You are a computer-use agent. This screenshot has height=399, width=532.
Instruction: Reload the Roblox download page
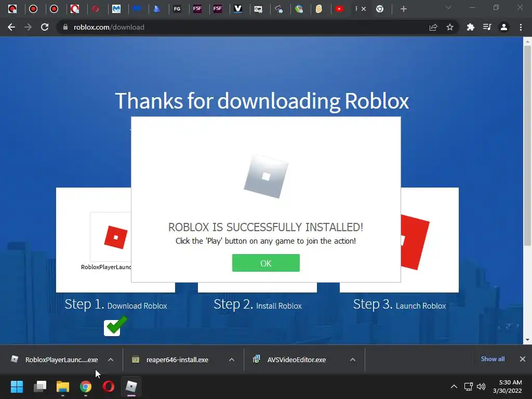[45, 27]
